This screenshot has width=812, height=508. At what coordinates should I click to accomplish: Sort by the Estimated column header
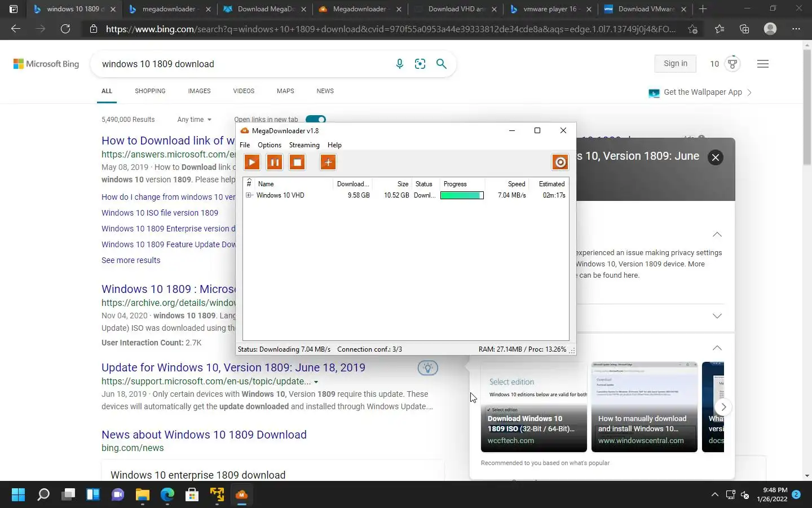[x=549, y=184]
